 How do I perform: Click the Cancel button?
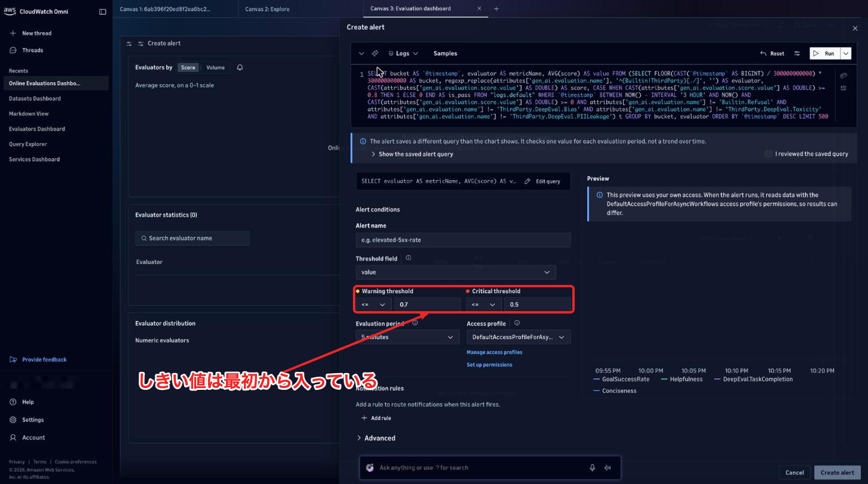pyautogui.click(x=795, y=473)
